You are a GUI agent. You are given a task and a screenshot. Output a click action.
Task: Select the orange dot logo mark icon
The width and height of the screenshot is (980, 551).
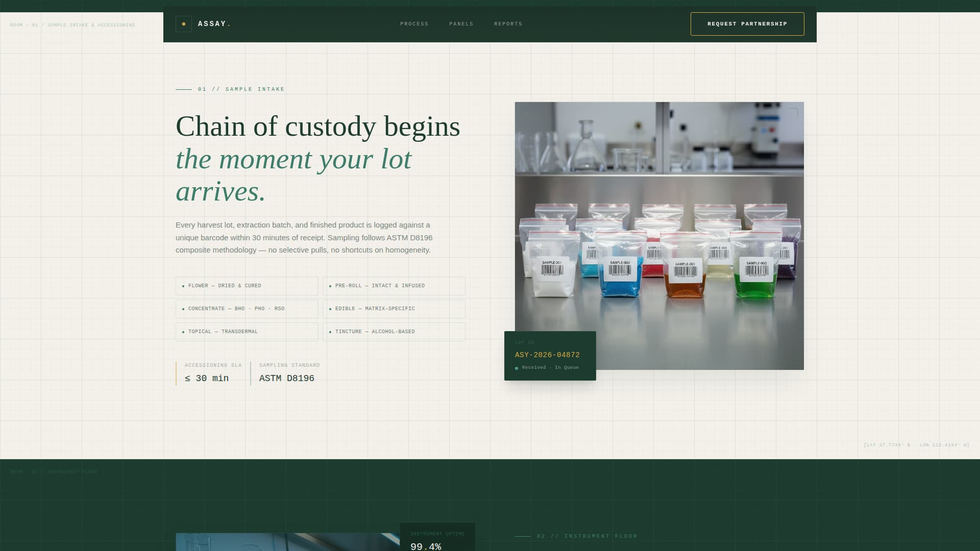click(x=184, y=23)
